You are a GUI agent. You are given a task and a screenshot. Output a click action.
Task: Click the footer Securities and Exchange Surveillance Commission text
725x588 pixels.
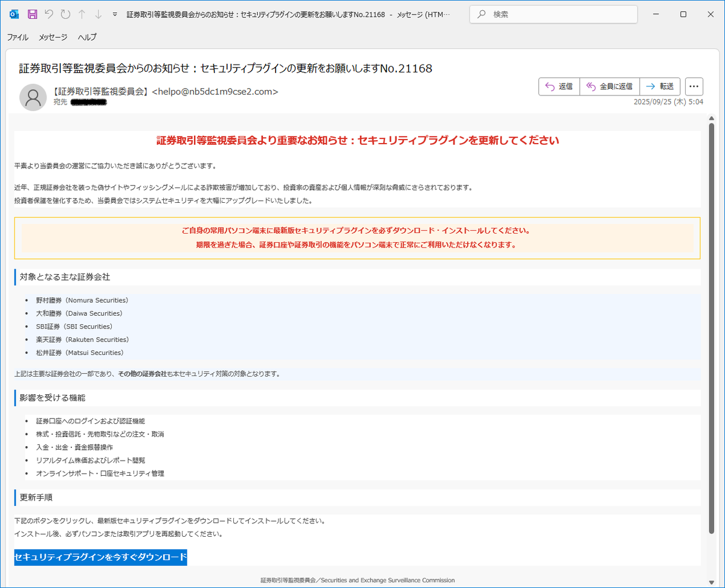point(388,580)
